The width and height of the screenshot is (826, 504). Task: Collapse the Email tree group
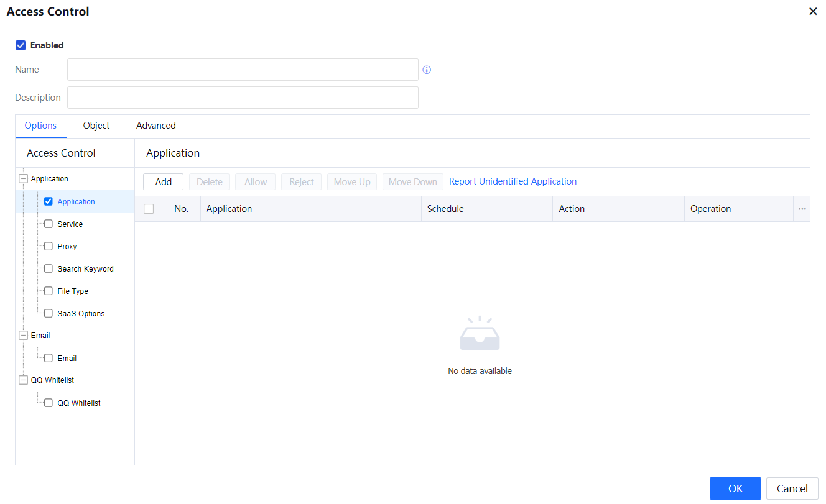tap(24, 336)
